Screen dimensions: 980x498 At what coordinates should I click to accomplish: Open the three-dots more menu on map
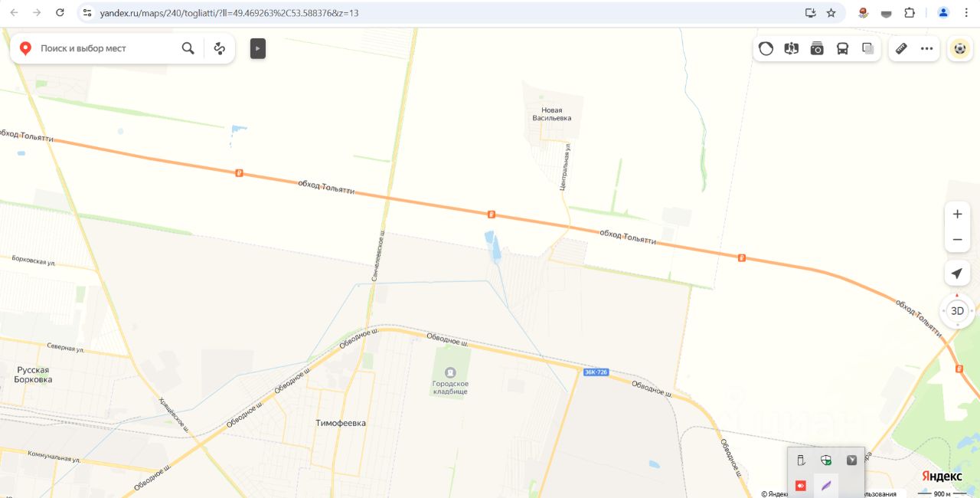click(926, 48)
